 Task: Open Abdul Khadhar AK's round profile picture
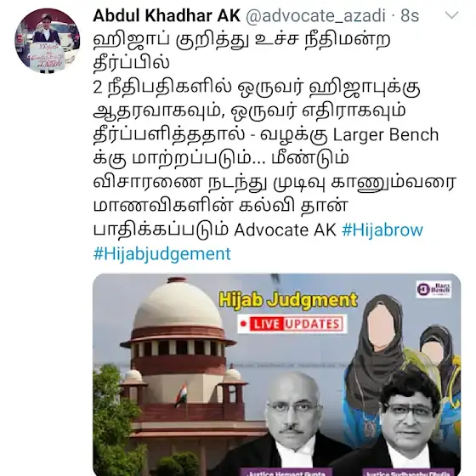(x=48, y=41)
